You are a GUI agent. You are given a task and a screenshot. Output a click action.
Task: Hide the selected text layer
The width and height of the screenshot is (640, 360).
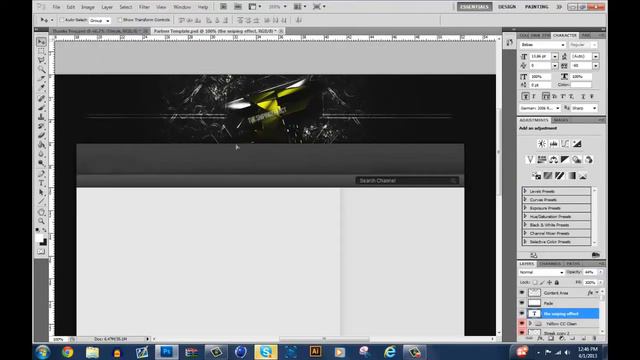point(522,313)
